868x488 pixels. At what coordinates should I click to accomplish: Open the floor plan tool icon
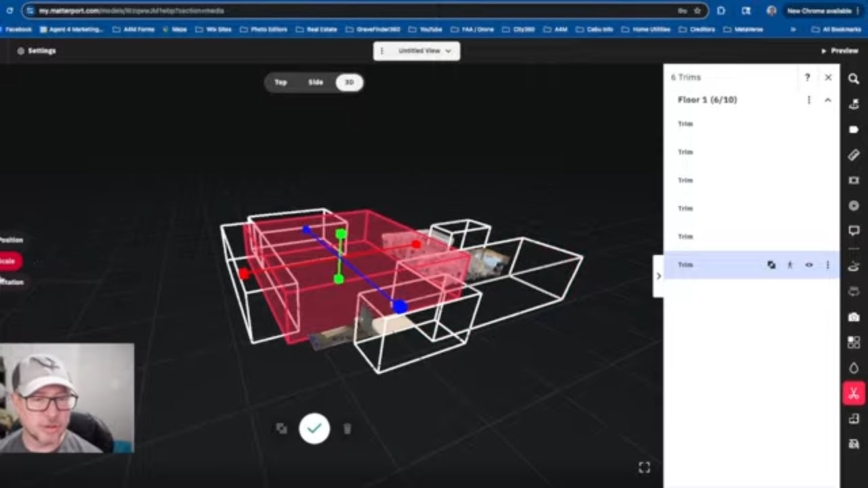854,418
